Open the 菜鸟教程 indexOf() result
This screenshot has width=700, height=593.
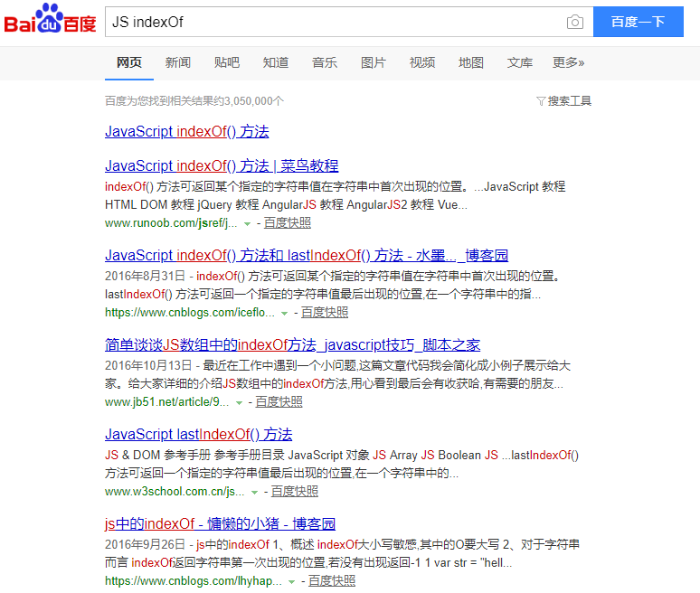click(222, 165)
